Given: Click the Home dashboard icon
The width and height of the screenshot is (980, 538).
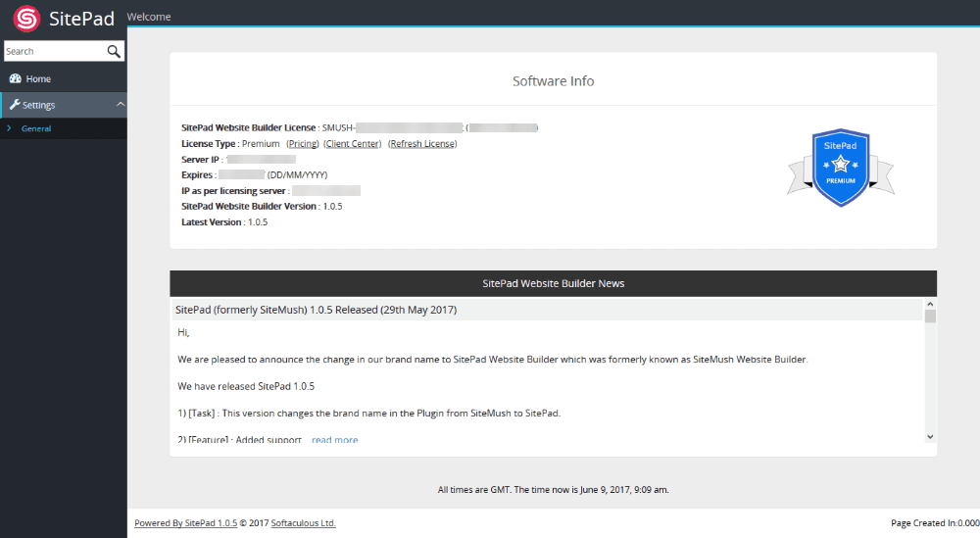Looking at the screenshot, I should 15,78.
